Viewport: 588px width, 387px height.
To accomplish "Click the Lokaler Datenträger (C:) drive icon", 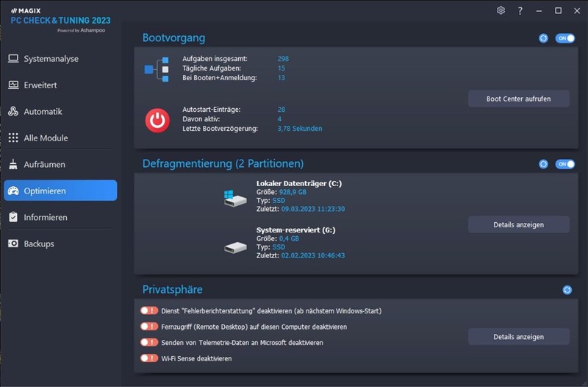I will (235, 199).
